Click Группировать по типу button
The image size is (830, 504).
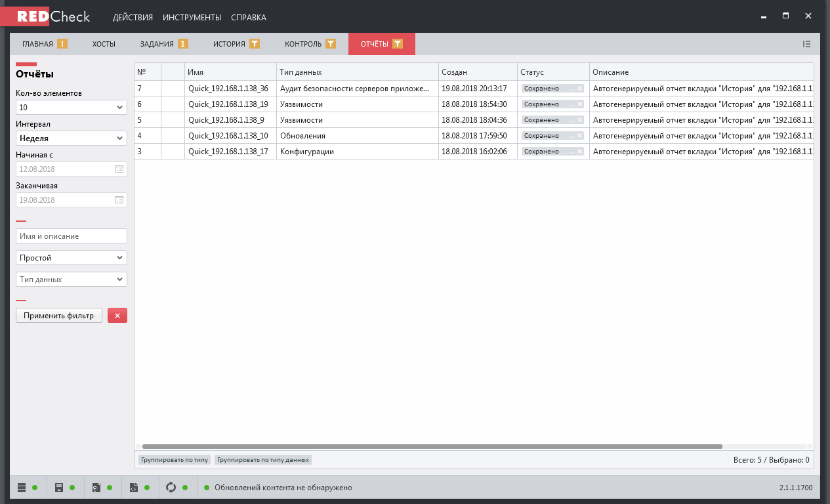pos(175,460)
